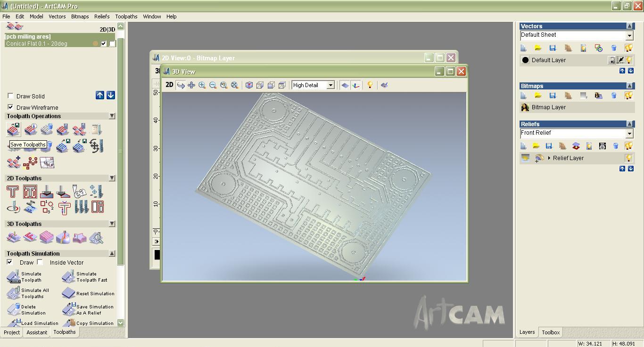
Task: Select the Drilling toolpath tool
Action: (x=96, y=192)
